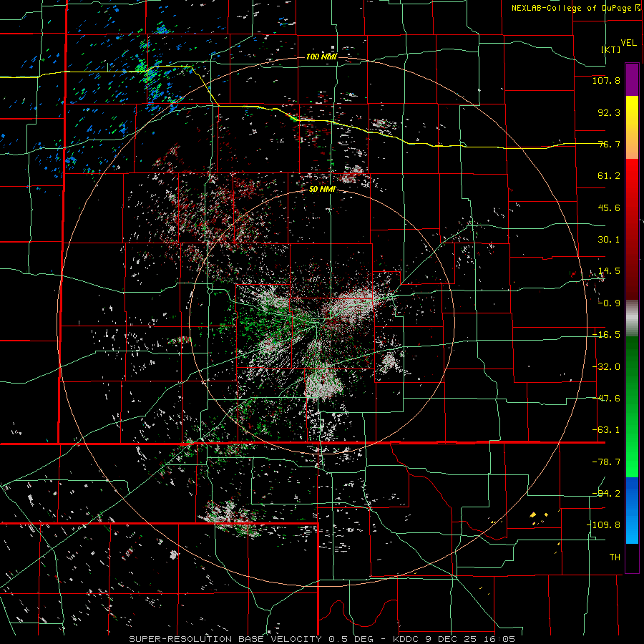The image size is (644, 644).
Task: Pick the yellow-orange segment of the color bar
Action: pos(632,127)
